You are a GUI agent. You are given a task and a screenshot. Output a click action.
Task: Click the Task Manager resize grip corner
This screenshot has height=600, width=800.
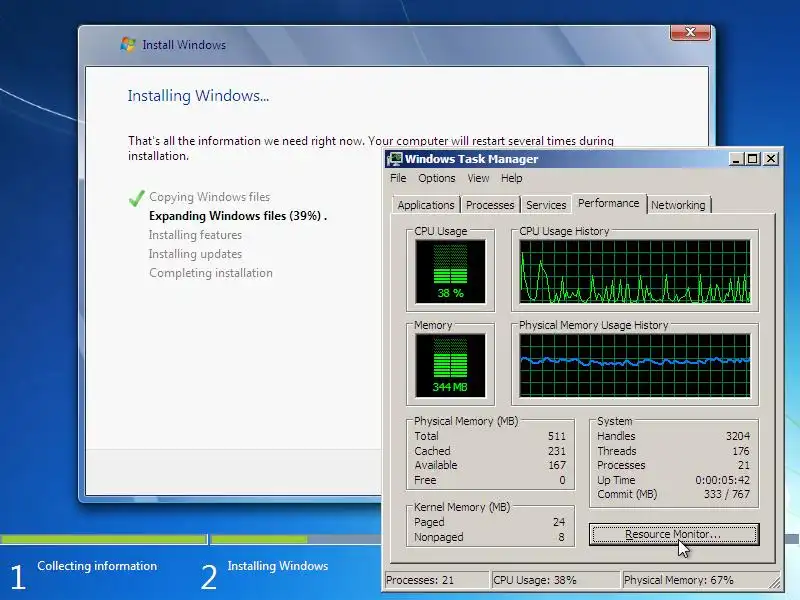point(774,582)
